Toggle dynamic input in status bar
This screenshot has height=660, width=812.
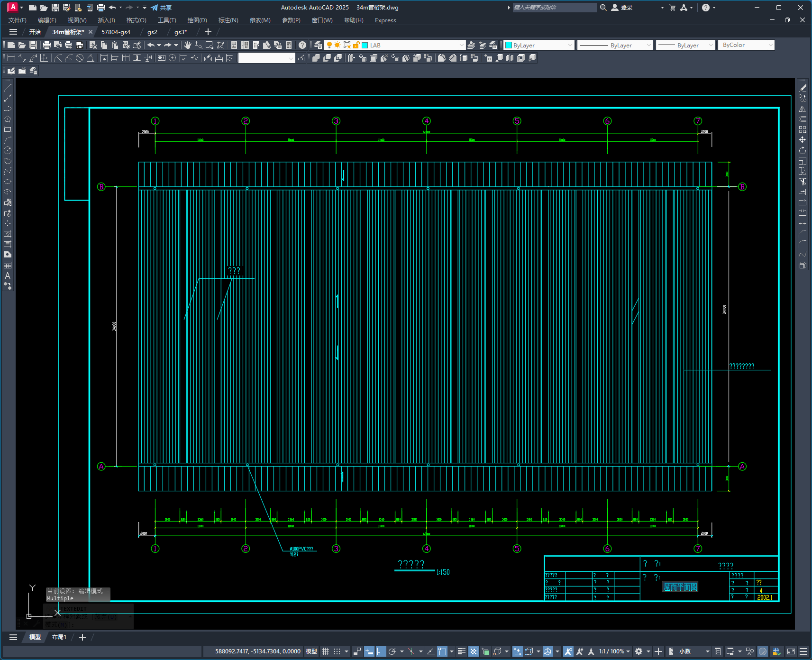pos(369,651)
